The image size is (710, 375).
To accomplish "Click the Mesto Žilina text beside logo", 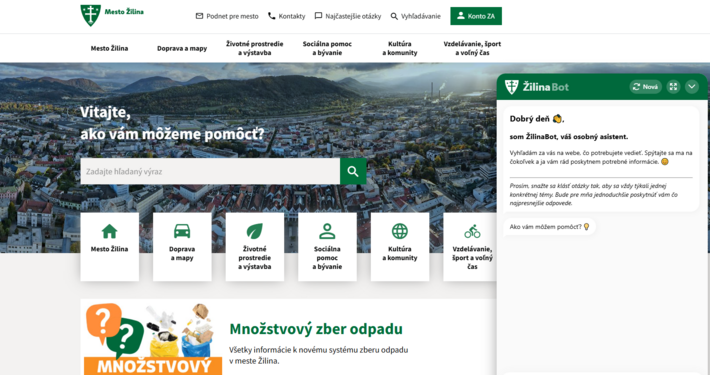I will (124, 12).
